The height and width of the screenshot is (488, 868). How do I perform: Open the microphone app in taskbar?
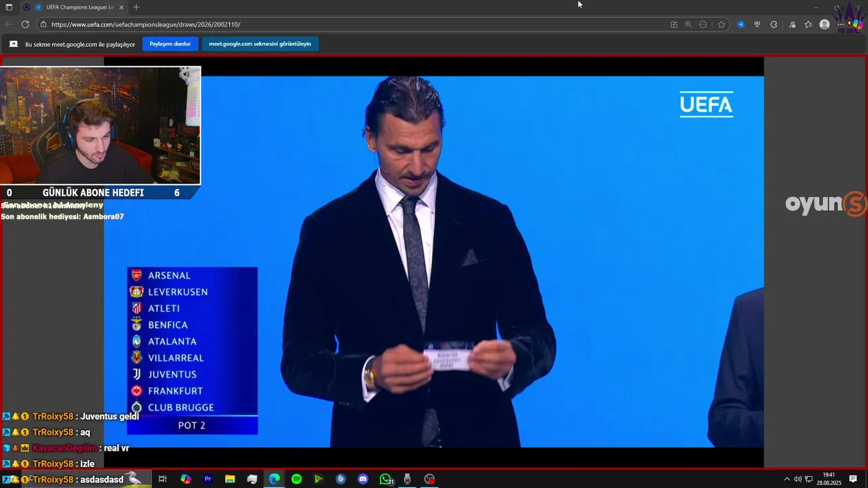pyautogui.click(x=407, y=479)
